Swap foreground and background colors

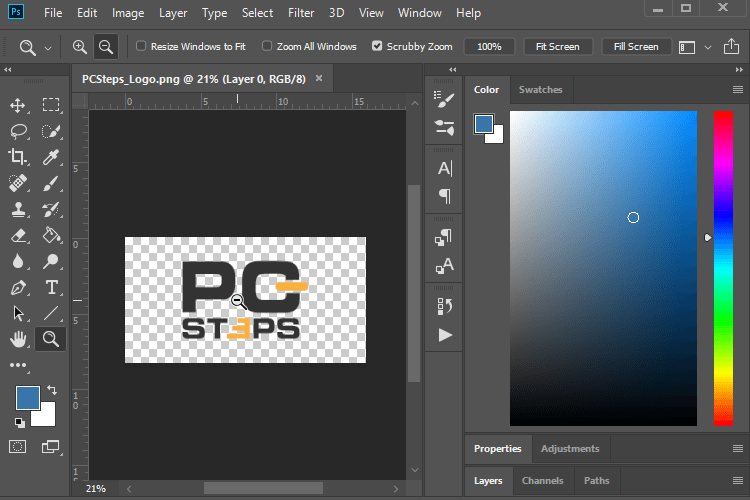tap(52, 390)
